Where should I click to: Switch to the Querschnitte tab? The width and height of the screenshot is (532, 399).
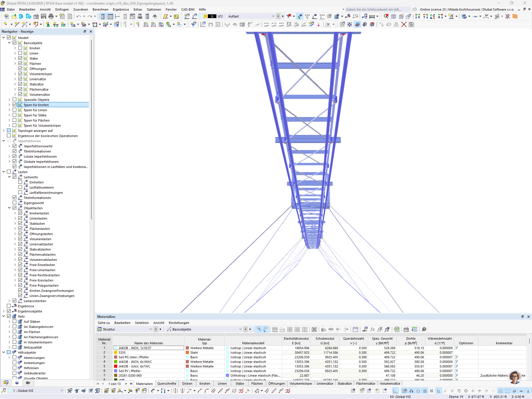(x=167, y=384)
